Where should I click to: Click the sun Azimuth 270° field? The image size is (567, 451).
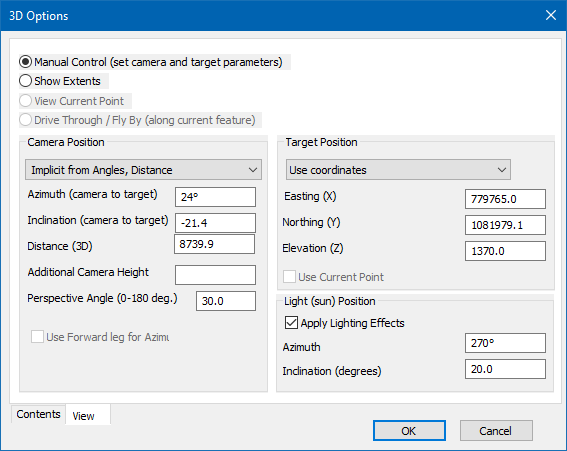[x=505, y=343]
